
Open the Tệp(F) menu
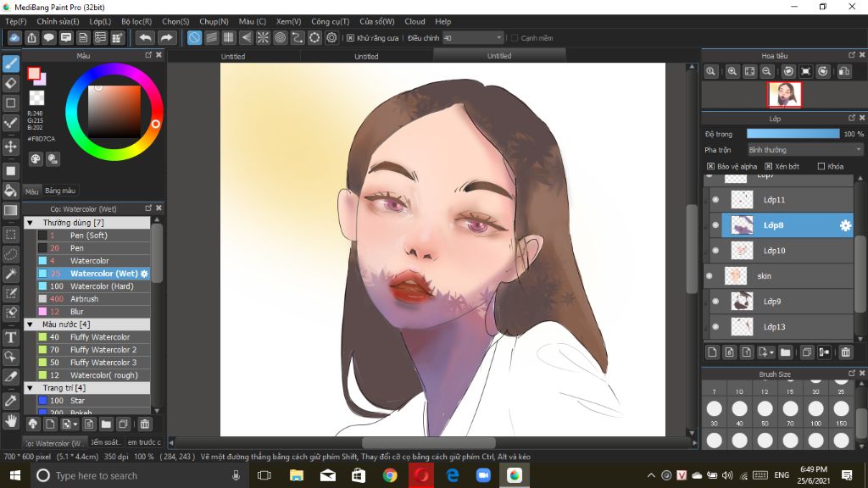point(16,21)
